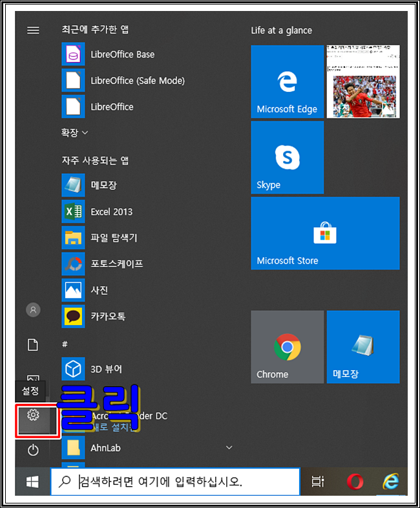Screen dimensions: 420x508
Task: Launch the Chrome tile
Action: pyautogui.click(x=288, y=347)
